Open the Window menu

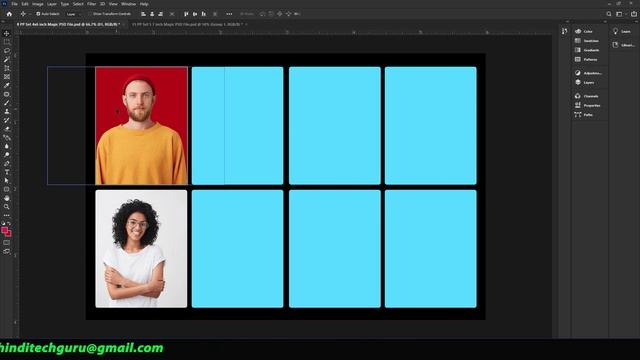(x=128, y=4)
